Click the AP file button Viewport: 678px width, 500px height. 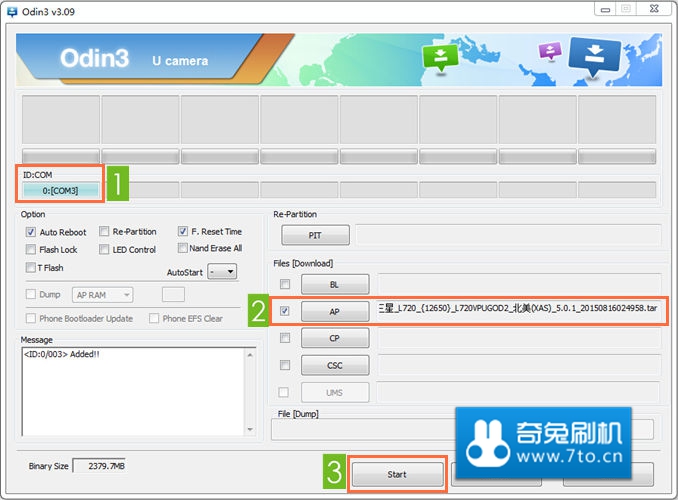click(x=335, y=311)
